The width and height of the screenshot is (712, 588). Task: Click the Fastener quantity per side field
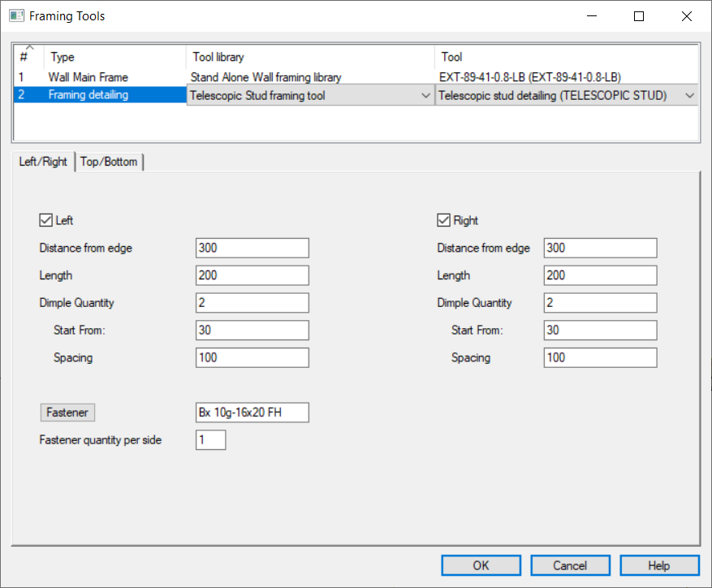(x=210, y=440)
